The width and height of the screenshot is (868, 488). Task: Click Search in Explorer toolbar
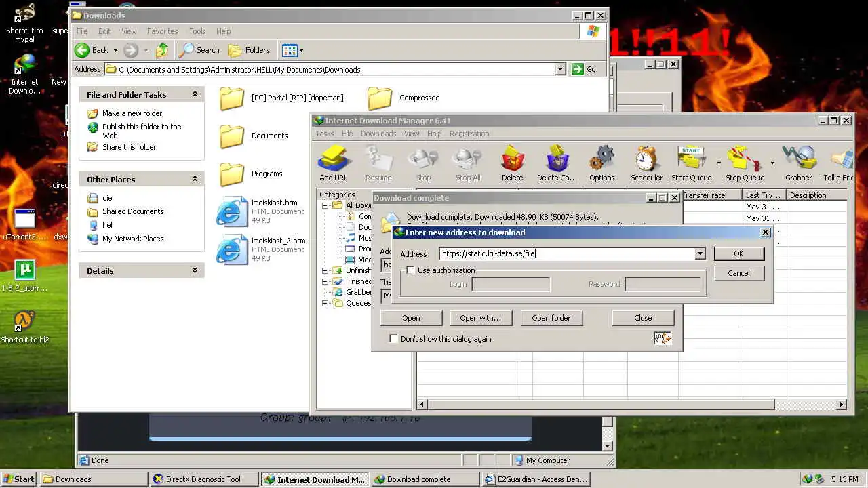coord(199,50)
